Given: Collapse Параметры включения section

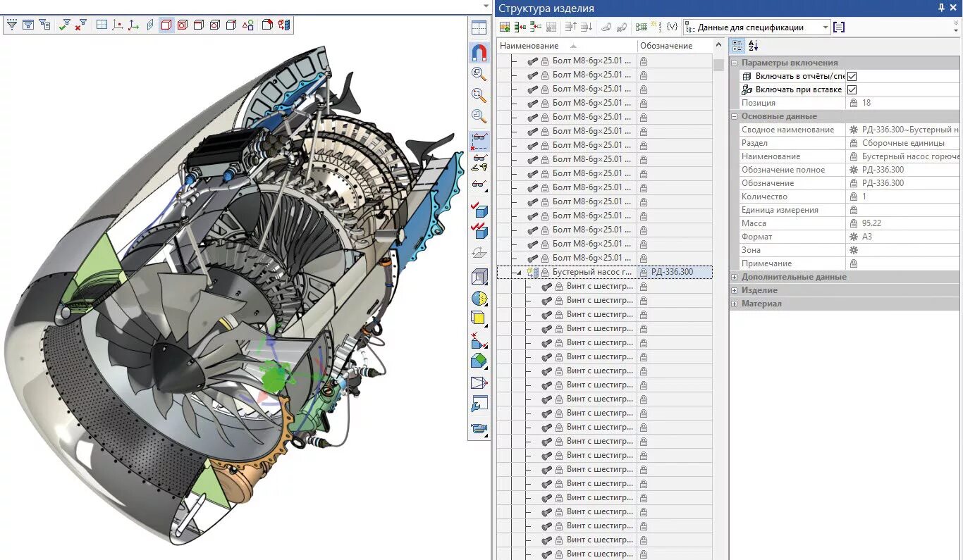Looking at the screenshot, I should [x=734, y=63].
